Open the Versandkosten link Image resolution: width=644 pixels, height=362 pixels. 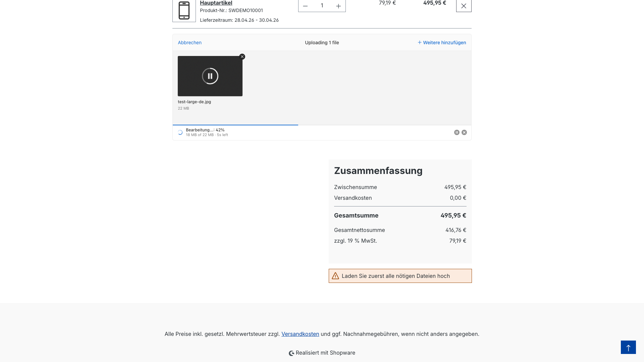300,334
